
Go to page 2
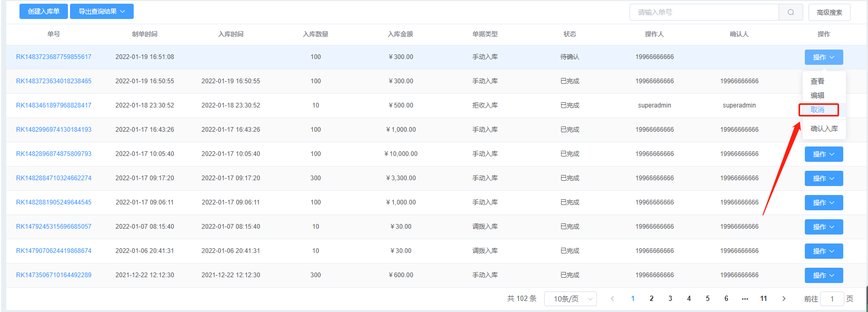click(x=652, y=299)
